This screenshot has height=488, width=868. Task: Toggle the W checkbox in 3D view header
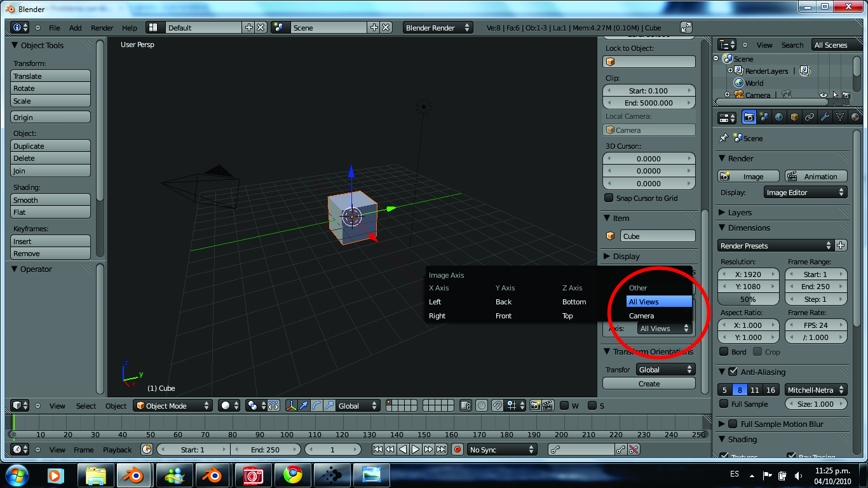pyautogui.click(x=564, y=405)
